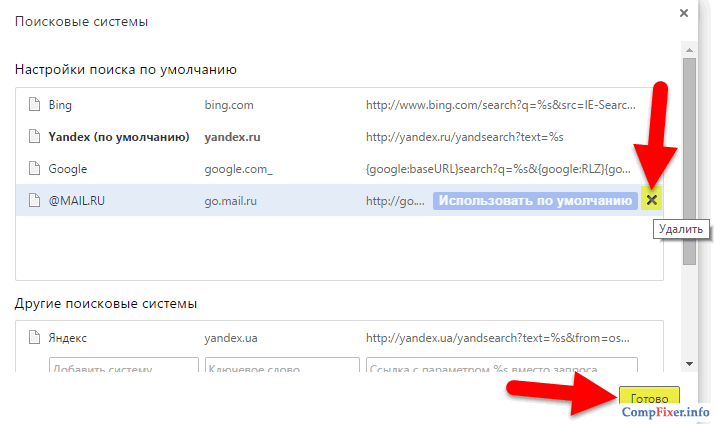Click the yandex.ru keyword
Image resolution: width=716 pixels, height=424 pixels.
232,137
